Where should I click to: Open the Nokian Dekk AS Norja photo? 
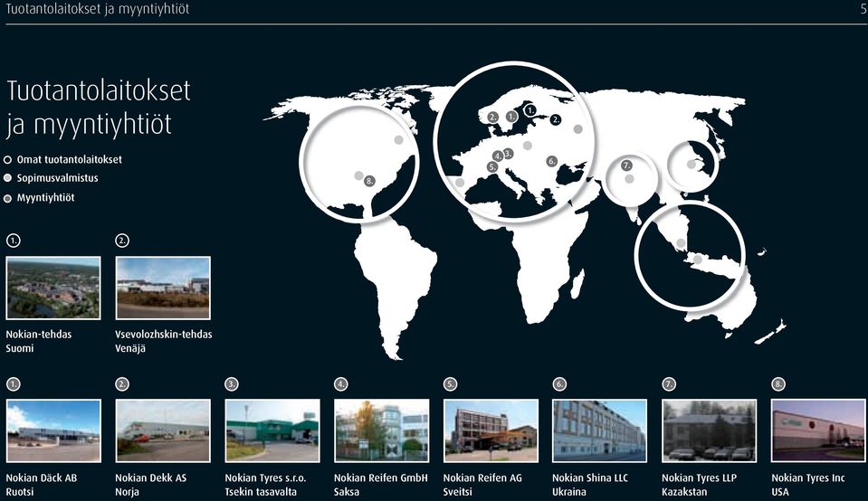pos(163,430)
